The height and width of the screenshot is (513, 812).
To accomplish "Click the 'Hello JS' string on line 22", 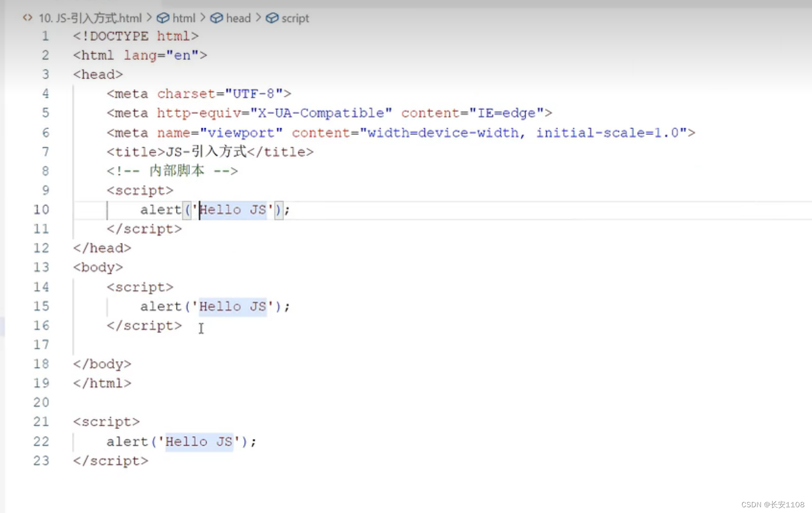I will (x=199, y=441).
